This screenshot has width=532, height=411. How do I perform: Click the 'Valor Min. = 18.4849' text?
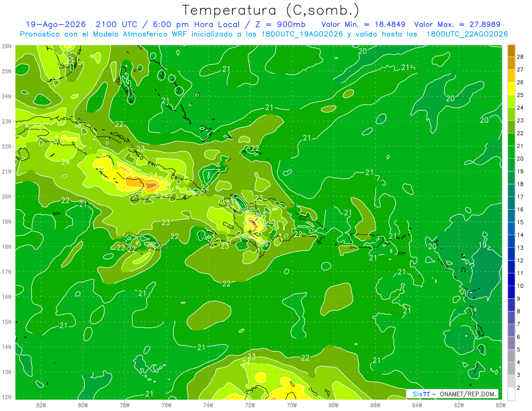(363, 24)
